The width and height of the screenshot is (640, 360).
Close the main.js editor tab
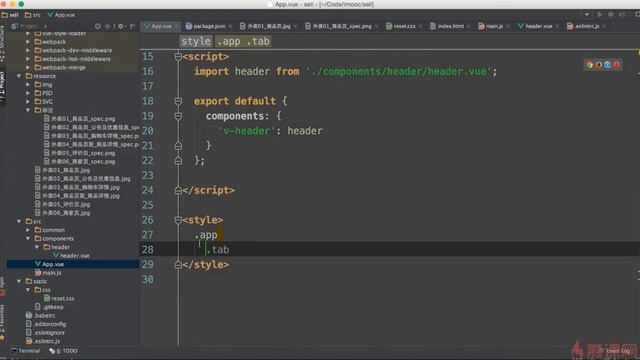[x=508, y=27]
